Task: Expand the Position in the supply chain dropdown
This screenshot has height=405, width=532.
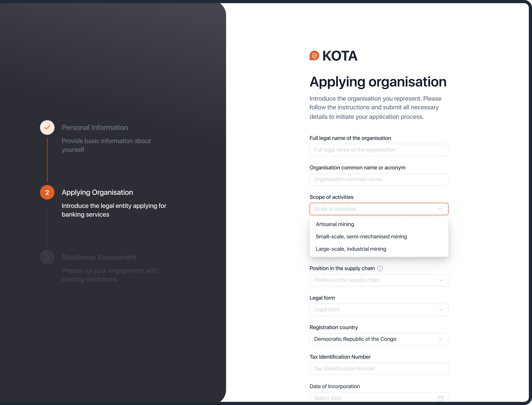Action: 379,280
